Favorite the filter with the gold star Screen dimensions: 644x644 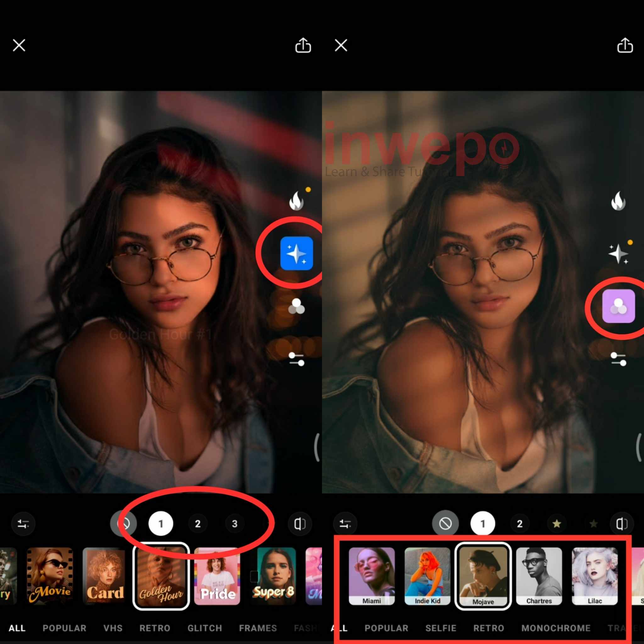pyautogui.click(x=557, y=523)
